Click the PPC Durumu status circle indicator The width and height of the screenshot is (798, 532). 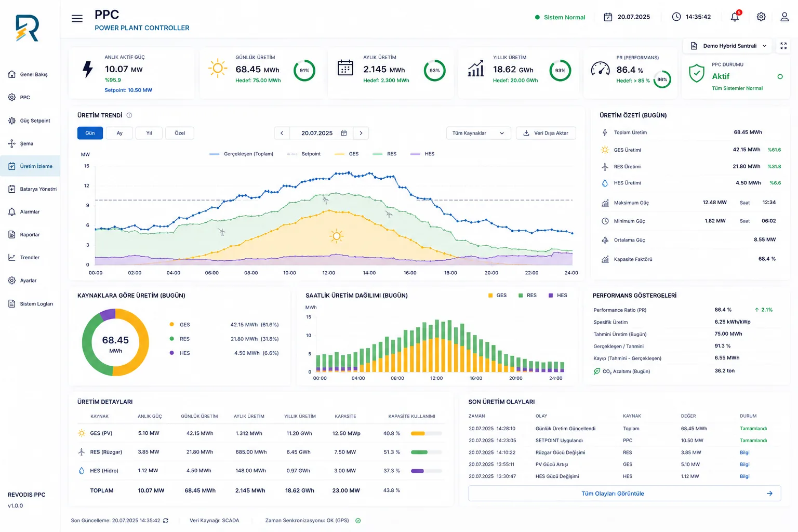pyautogui.click(x=780, y=77)
